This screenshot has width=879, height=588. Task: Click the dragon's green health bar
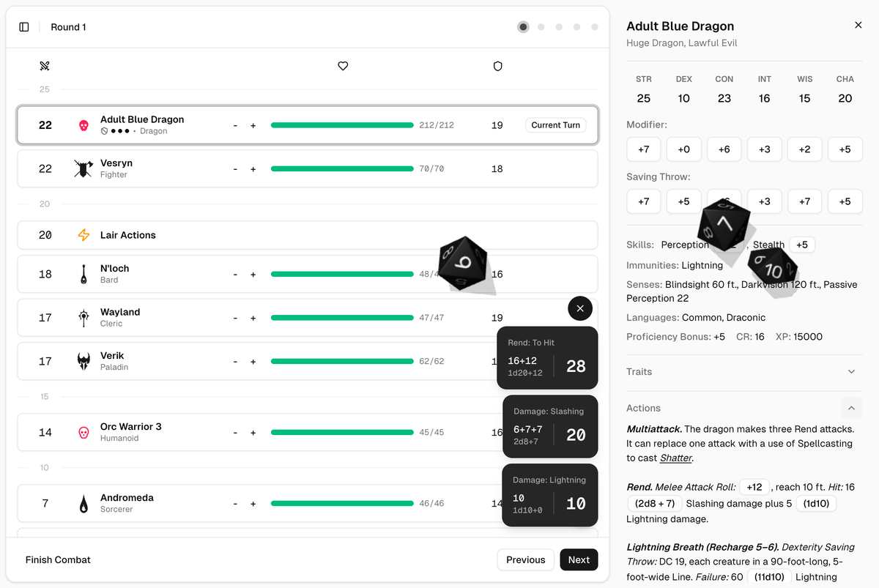point(341,124)
